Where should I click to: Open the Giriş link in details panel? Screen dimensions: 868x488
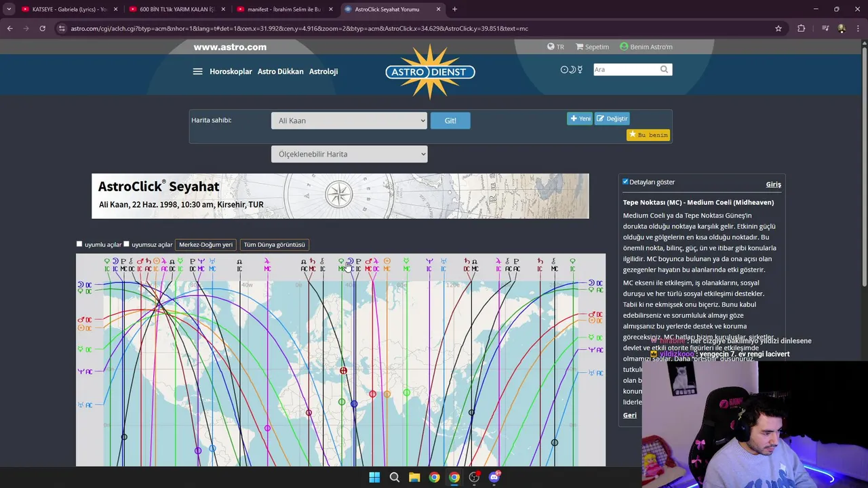point(774,184)
